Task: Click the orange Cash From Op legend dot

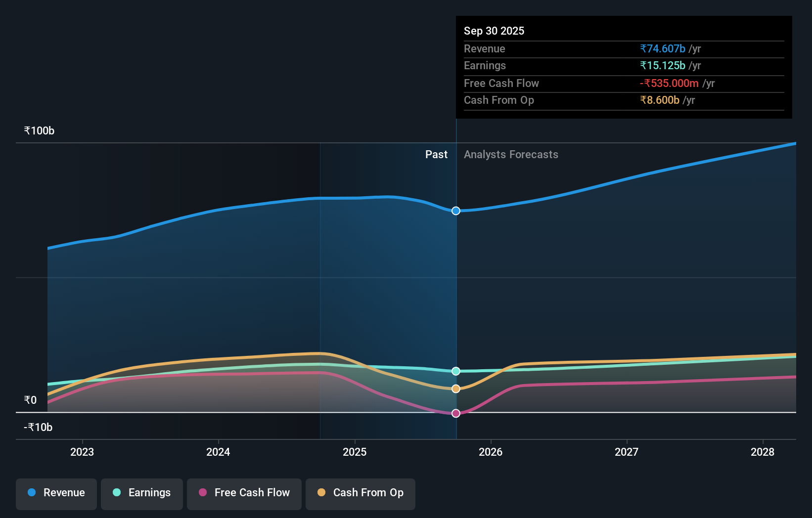Action: (x=321, y=493)
